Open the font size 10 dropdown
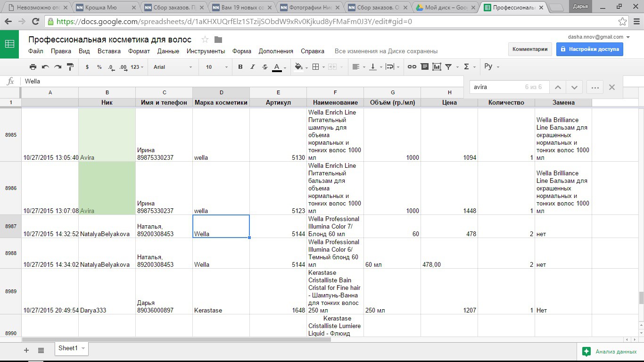 pos(216,67)
